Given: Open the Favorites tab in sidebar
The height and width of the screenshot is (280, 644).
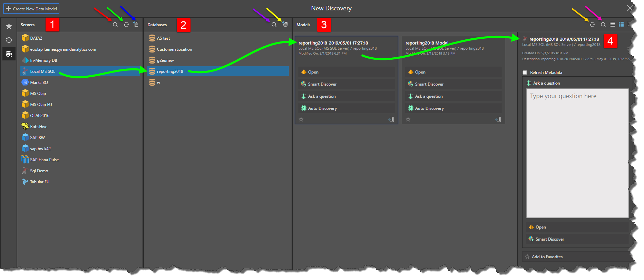Looking at the screenshot, I should pyautogui.click(x=9, y=27).
